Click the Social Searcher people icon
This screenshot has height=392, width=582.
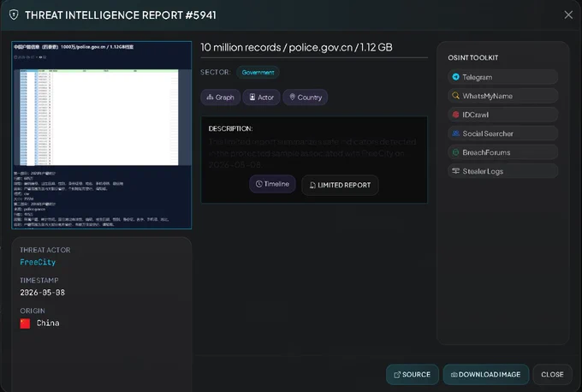pos(455,134)
